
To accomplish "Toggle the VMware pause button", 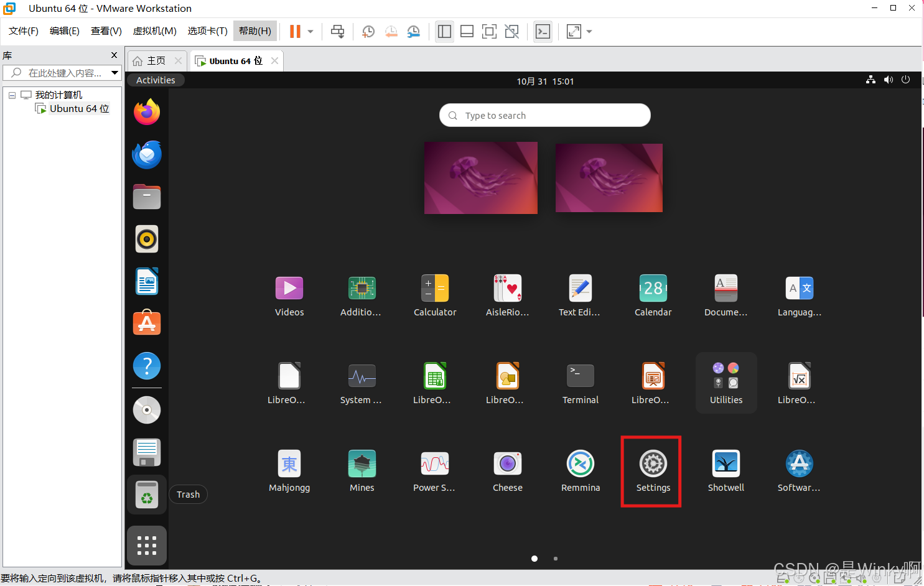I will (295, 32).
